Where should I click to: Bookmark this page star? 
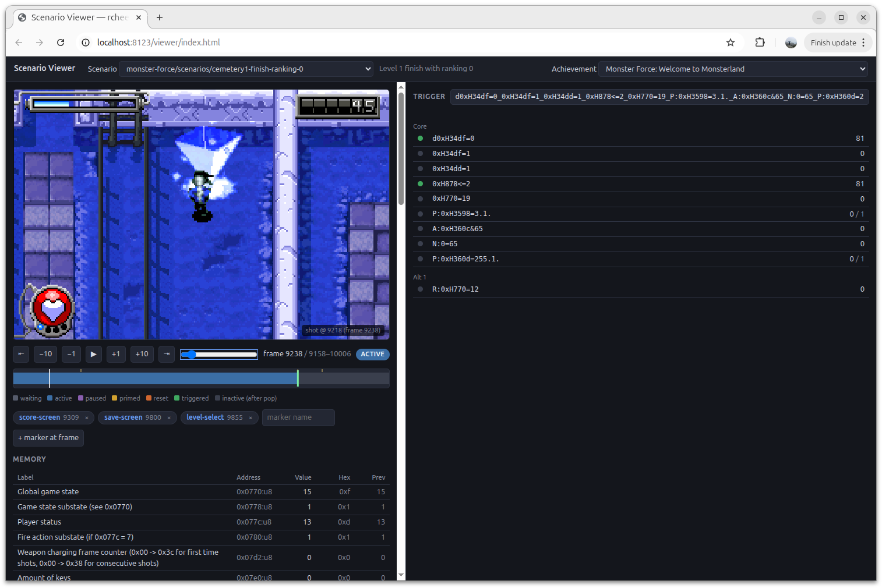coord(731,42)
